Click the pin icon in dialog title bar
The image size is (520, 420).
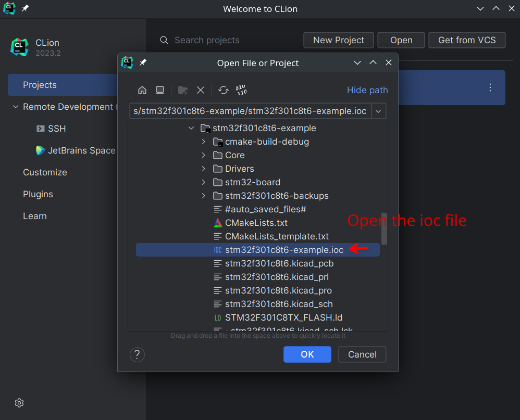143,62
